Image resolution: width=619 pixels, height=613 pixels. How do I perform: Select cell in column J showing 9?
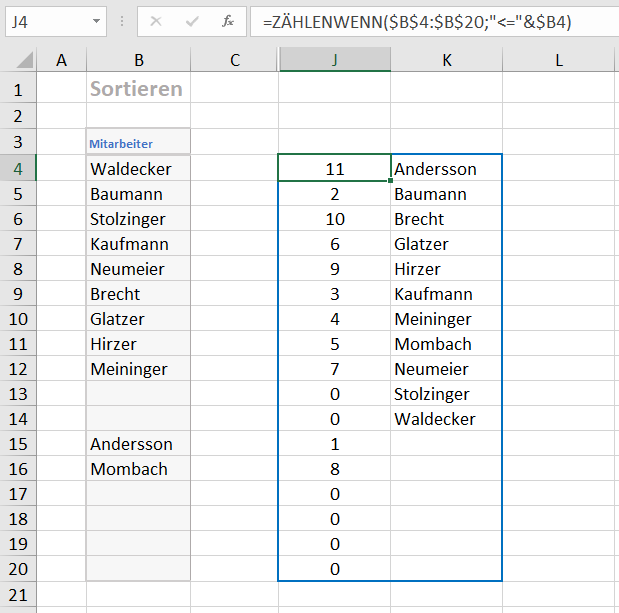click(x=335, y=269)
